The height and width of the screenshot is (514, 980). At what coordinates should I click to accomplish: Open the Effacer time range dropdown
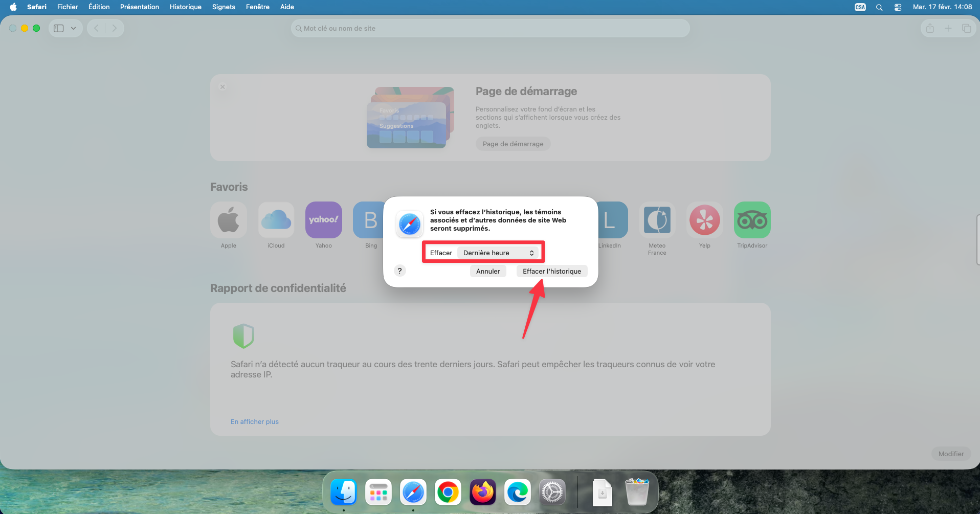click(x=498, y=253)
